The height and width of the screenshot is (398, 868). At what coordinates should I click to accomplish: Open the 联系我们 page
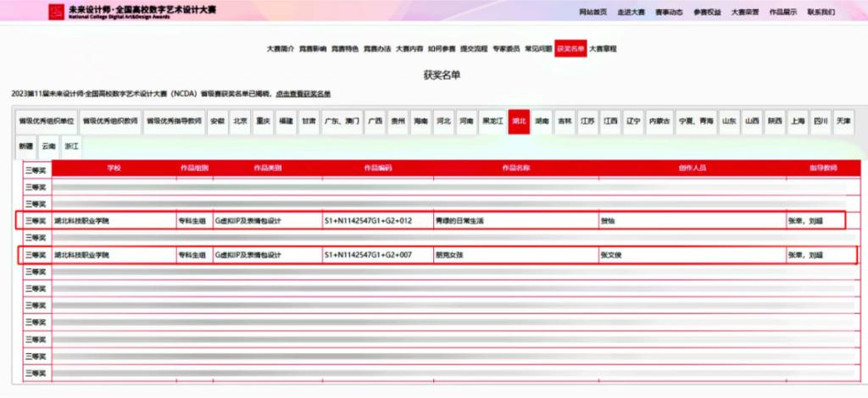(x=821, y=12)
